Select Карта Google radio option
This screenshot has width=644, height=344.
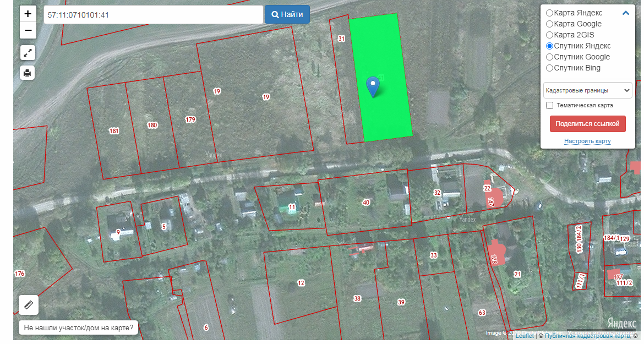click(x=549, y=24)
